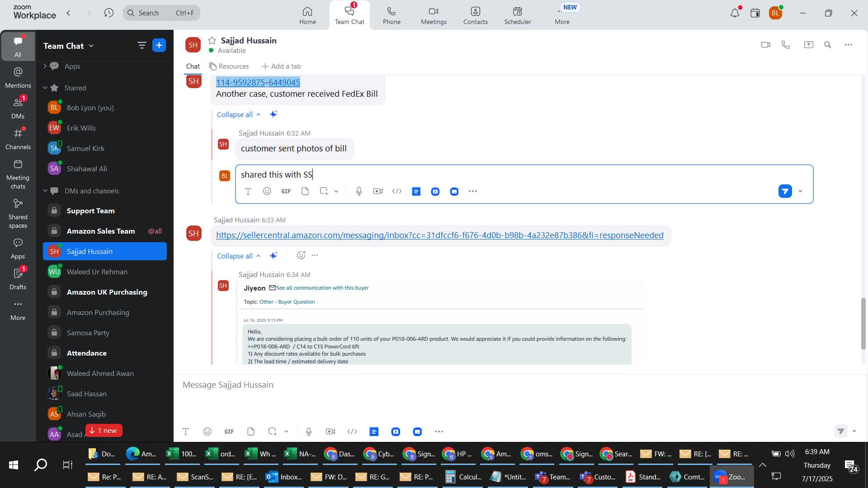
Task: Click the Search box
Action: click(x=161, y=13)
